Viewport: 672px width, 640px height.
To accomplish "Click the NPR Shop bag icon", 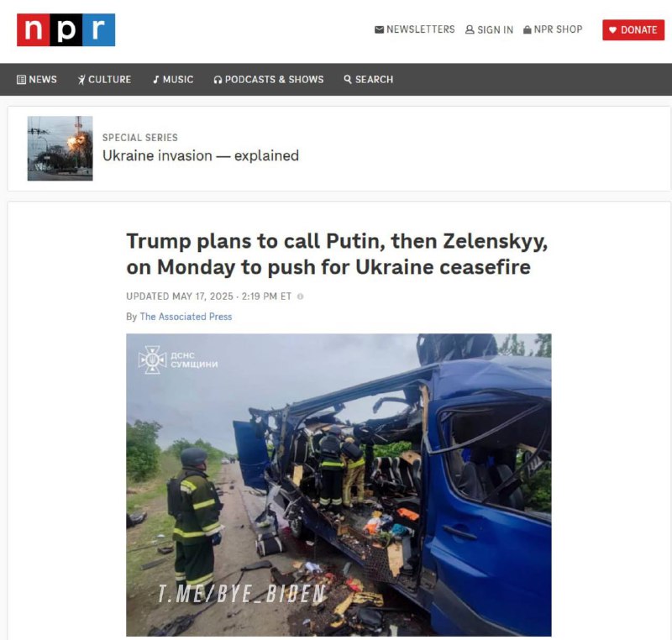I will (x=528, y=29).
